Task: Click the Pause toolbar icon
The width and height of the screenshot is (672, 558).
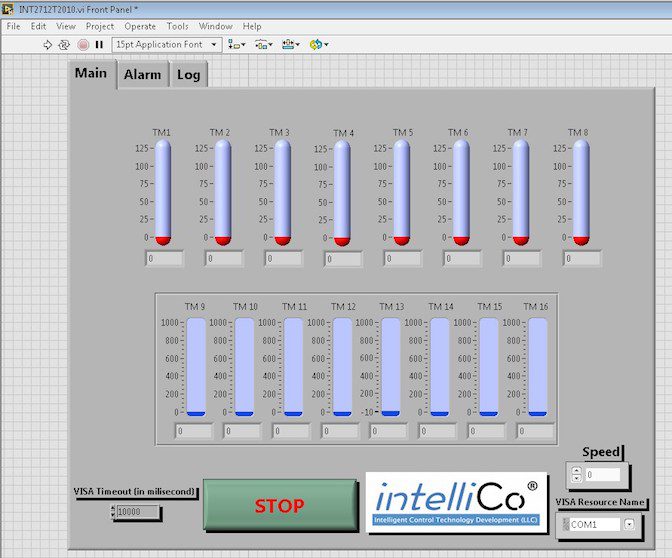Action: point(99,45)
